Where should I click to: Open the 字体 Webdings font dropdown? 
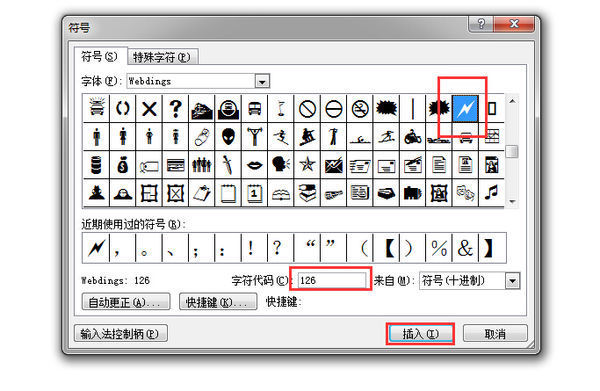tap(262, 81)
